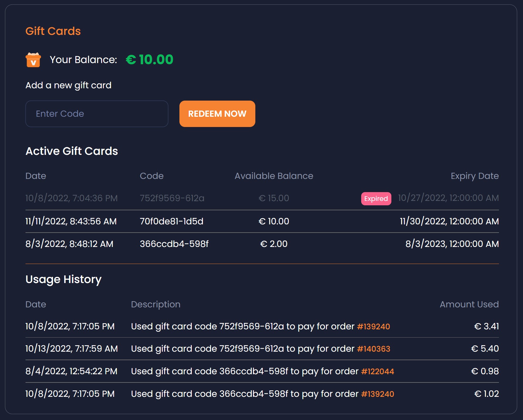Click the Description column header
The width and height of the screenshot is (523, 420).
pos(156,304)
